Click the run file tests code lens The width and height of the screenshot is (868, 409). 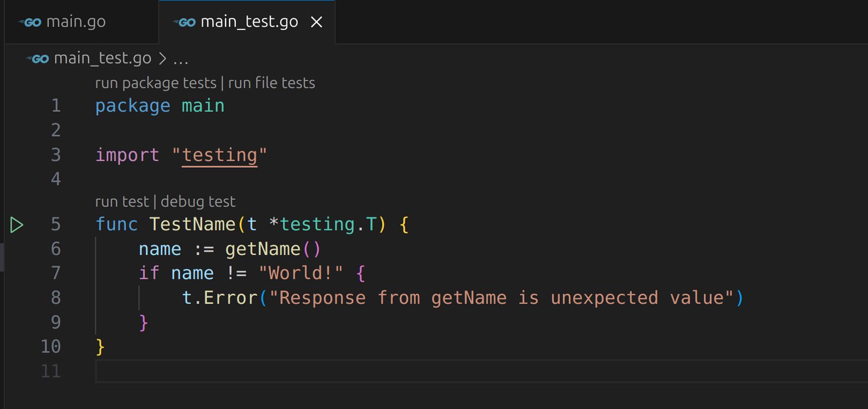tap(271, 83)
